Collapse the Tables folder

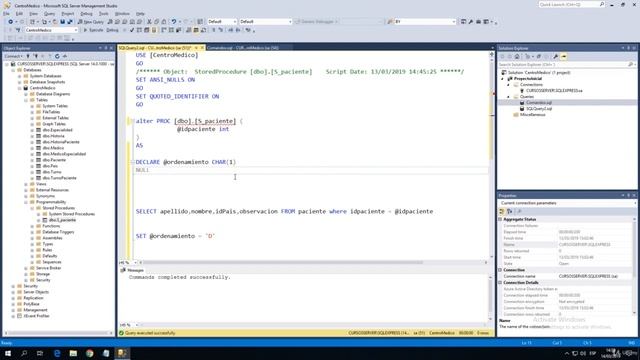(x=26, y=100)
